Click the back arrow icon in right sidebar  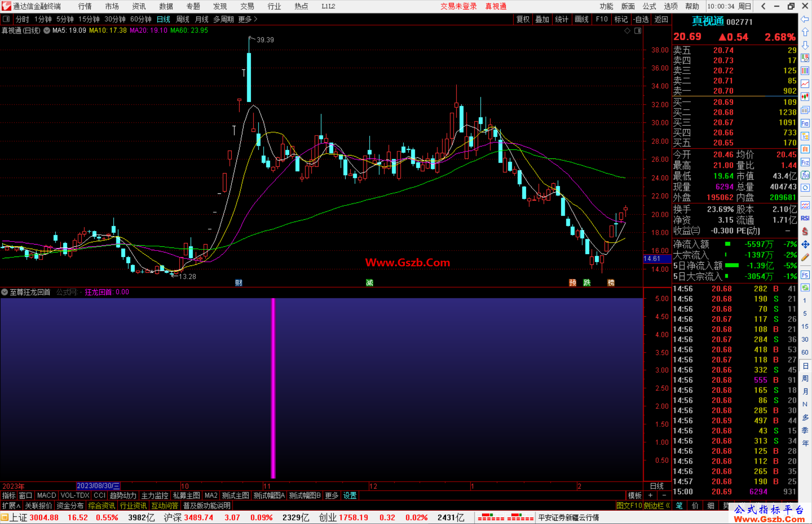[805, 19]
